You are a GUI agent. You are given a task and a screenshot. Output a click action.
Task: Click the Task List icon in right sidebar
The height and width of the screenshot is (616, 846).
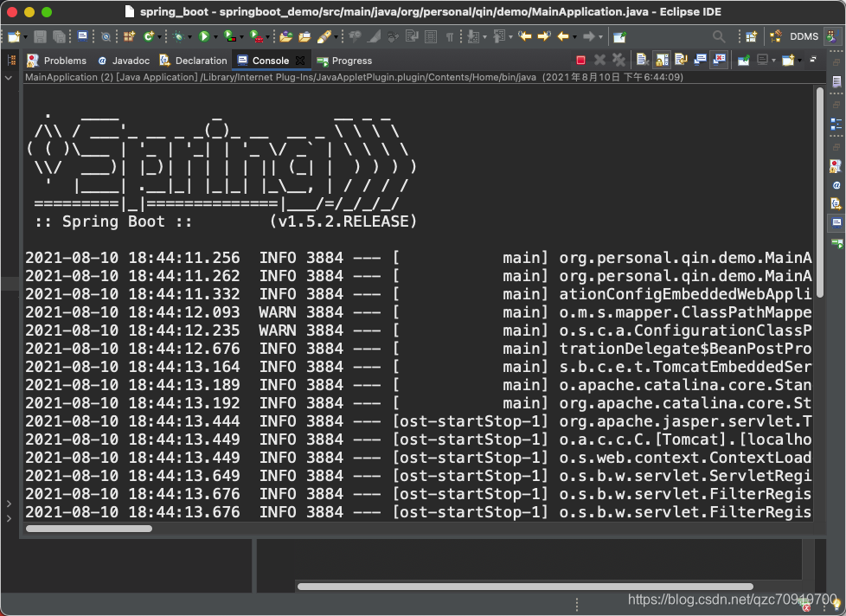coord(836,82)
